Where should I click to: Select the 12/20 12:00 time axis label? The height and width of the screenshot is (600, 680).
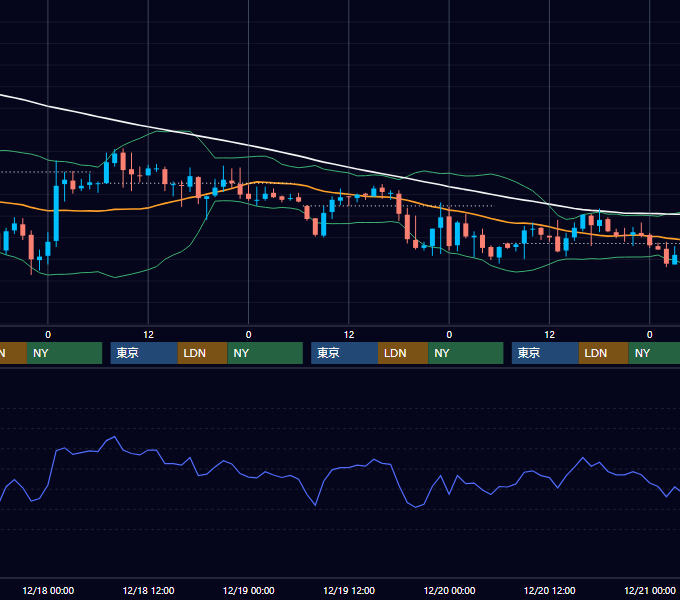(549, 590)
